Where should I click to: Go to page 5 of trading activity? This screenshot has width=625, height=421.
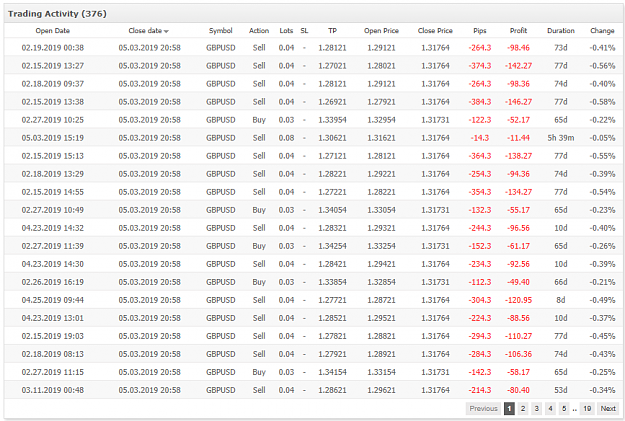pyautogui.click(x=564, y=408)
